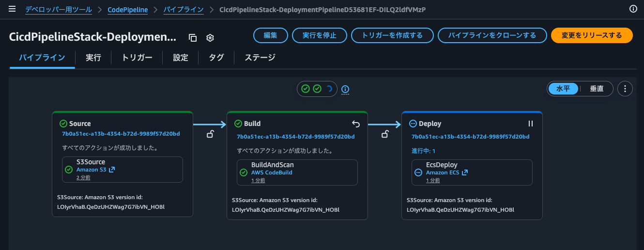
Task: Click the パイプラインをクローンする button
Action: 492,35
